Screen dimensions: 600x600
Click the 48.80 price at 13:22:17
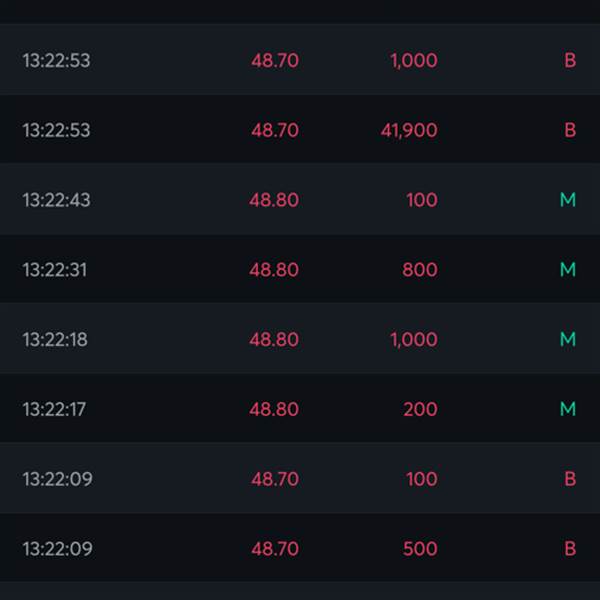pyautogui.click(x=274, y=409)
